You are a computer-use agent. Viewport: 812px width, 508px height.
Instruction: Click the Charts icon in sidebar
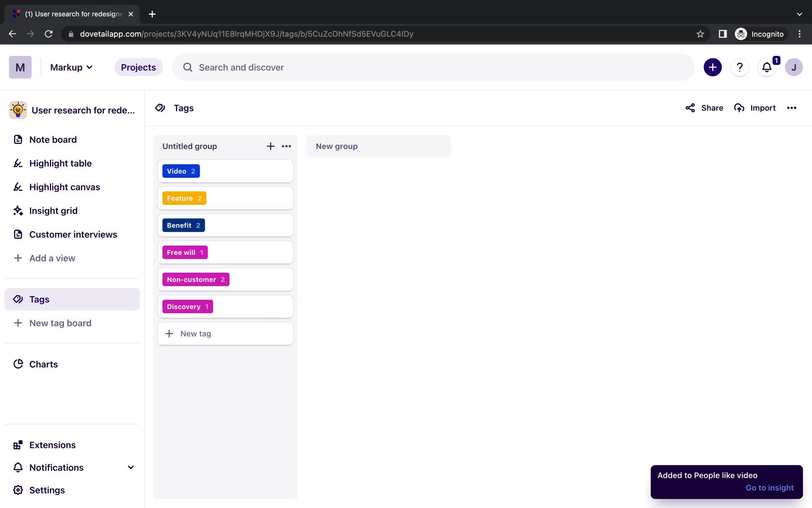pos(18,364)
